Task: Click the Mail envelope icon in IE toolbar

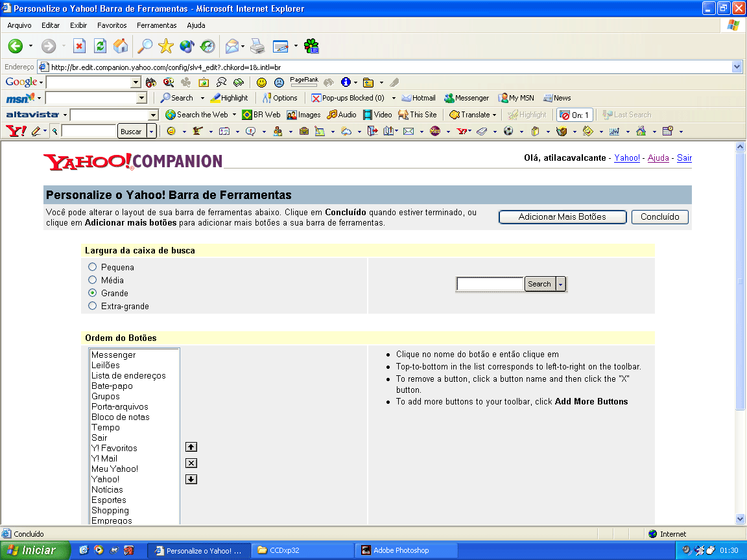Action: click(x=232, y=46)
